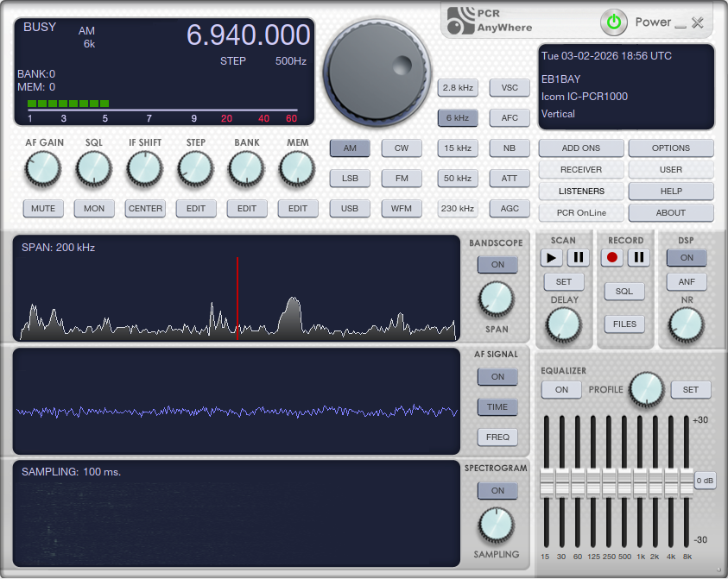Click the 1k equalizer band slider
Image resolution: width=728 pixels, height=579 pixels.
(x=640, y=483)
